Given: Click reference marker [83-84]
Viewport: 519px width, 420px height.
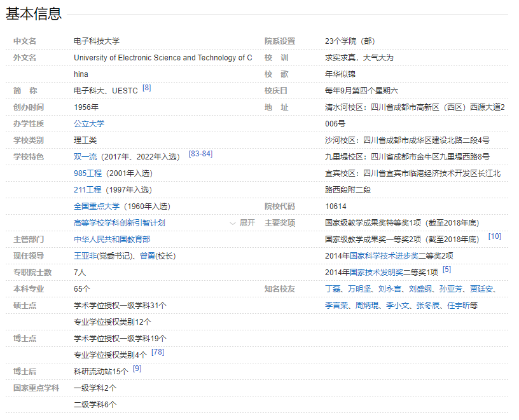Looking at the screenshot, I should [x=200, y=154].
